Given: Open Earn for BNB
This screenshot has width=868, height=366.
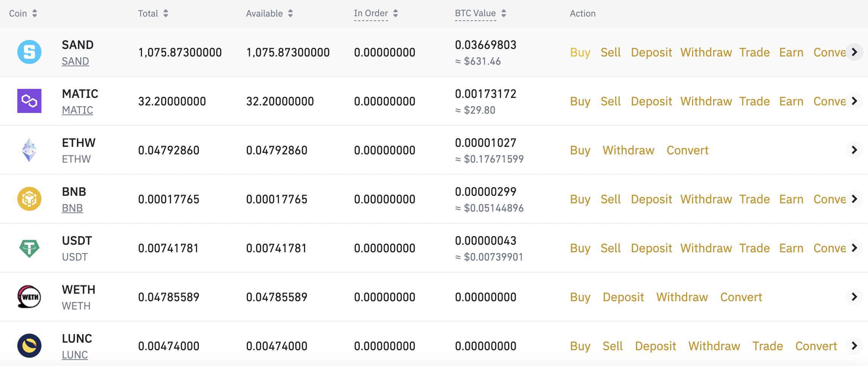Looking at the screenshot, I should point(791,199).
